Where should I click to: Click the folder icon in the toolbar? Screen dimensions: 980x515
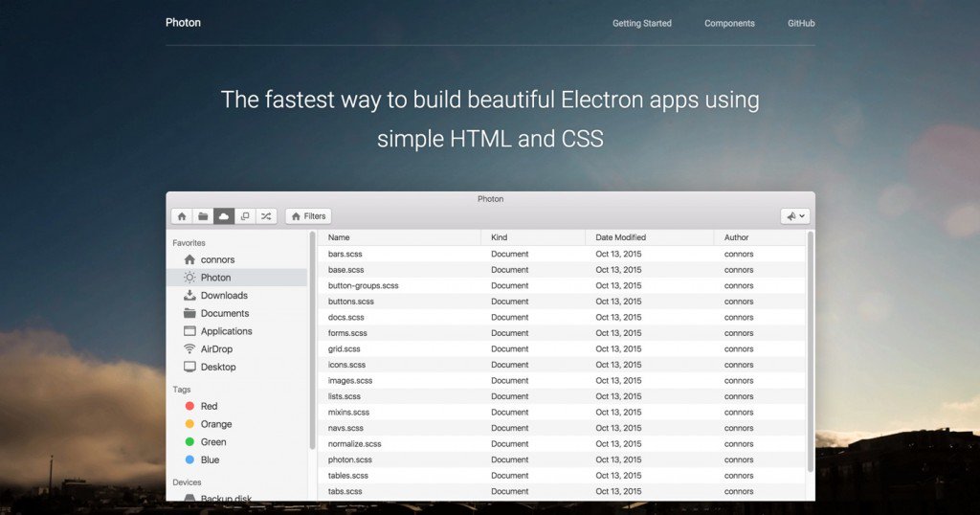pyautogui.click(x=203, y=216)
